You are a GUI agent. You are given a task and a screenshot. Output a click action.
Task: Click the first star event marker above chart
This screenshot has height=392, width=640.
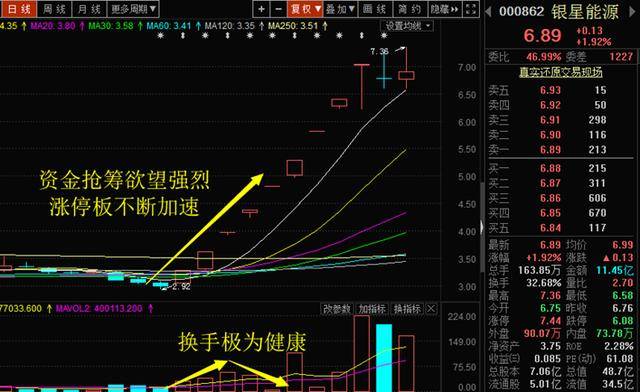[x=160, y=36]
